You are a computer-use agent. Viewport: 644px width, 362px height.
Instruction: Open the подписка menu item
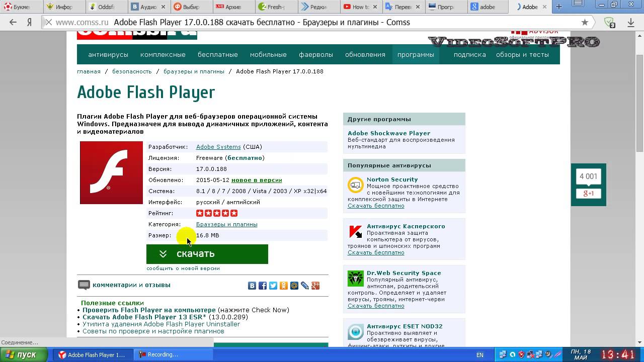(x=470, y=54)
